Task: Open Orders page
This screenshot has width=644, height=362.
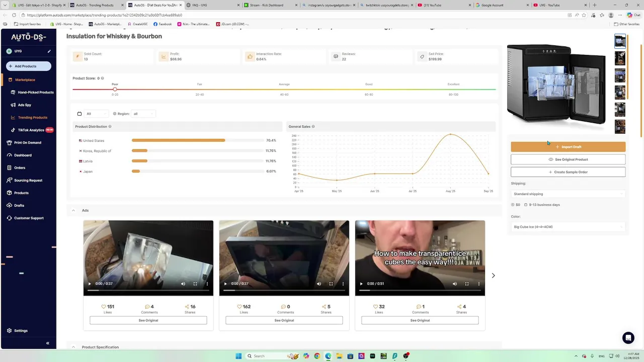Action: [x=20, y=168]
